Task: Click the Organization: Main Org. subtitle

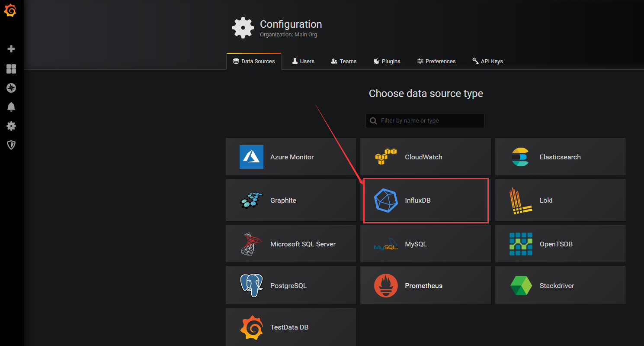Action: pos(289,35)
